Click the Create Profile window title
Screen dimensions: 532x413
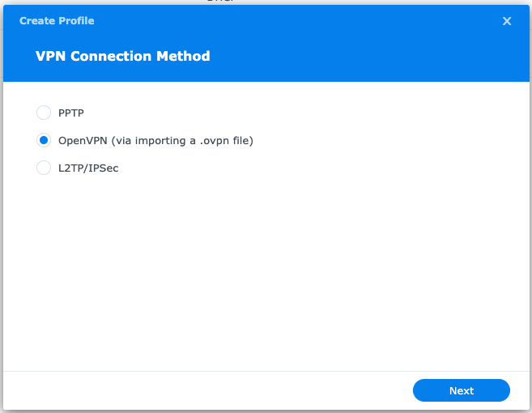(57, 21)
